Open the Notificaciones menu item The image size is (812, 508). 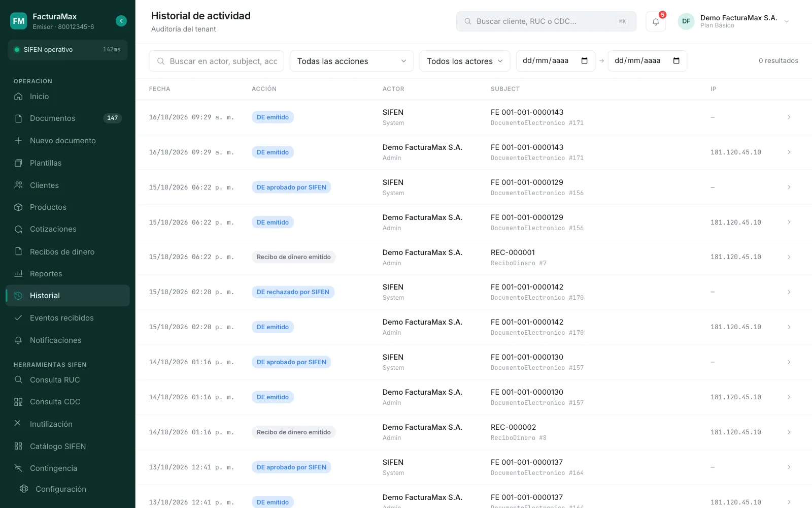tap(67, 340)
